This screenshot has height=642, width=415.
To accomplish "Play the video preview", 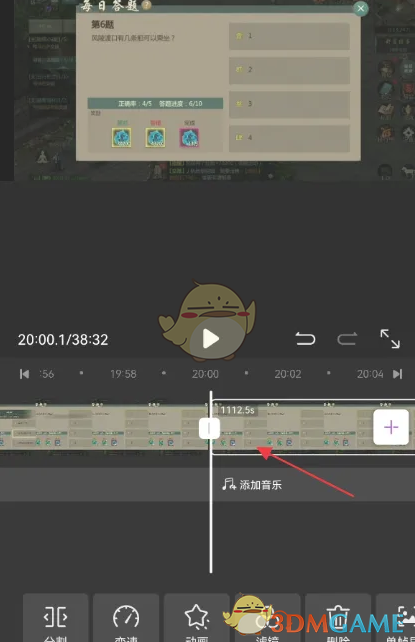I will point(211,339).
